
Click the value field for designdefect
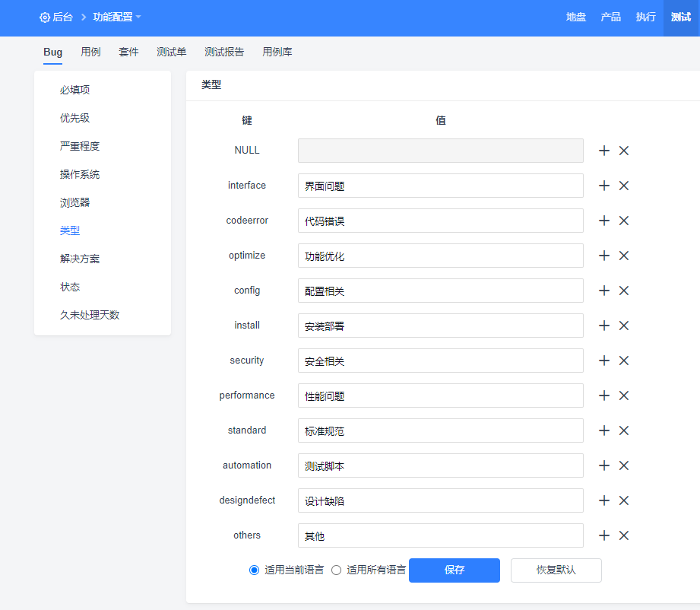pyautogui.click(x=440, y=500)
